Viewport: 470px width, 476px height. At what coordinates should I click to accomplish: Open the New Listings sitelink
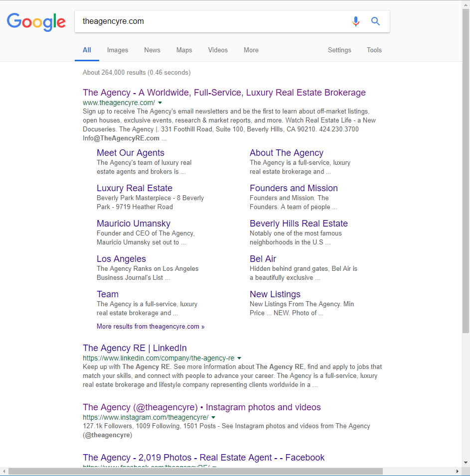pyautogui.click(x=275, y=294)
